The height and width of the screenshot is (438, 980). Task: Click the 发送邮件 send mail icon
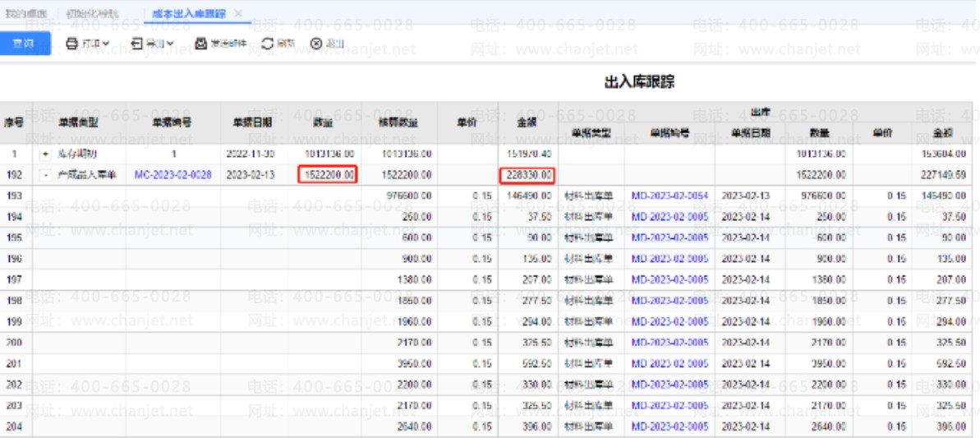200,44
